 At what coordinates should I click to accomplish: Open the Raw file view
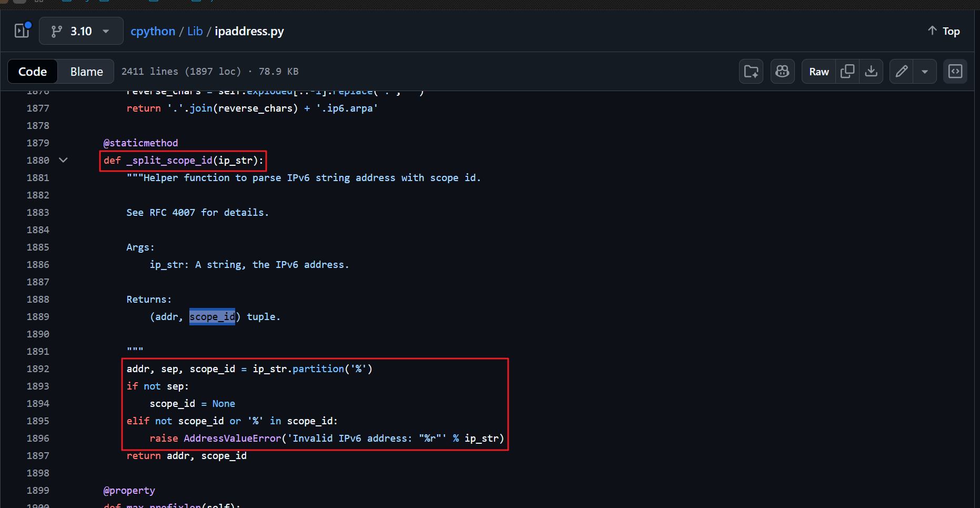click(x=819, y=72)
